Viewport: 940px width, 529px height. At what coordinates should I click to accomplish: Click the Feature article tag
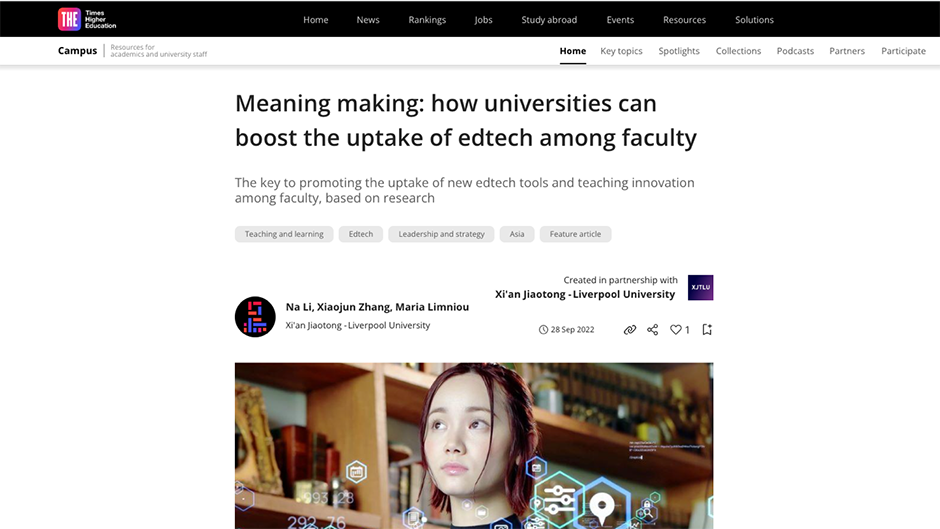click(x=576, y=234)
